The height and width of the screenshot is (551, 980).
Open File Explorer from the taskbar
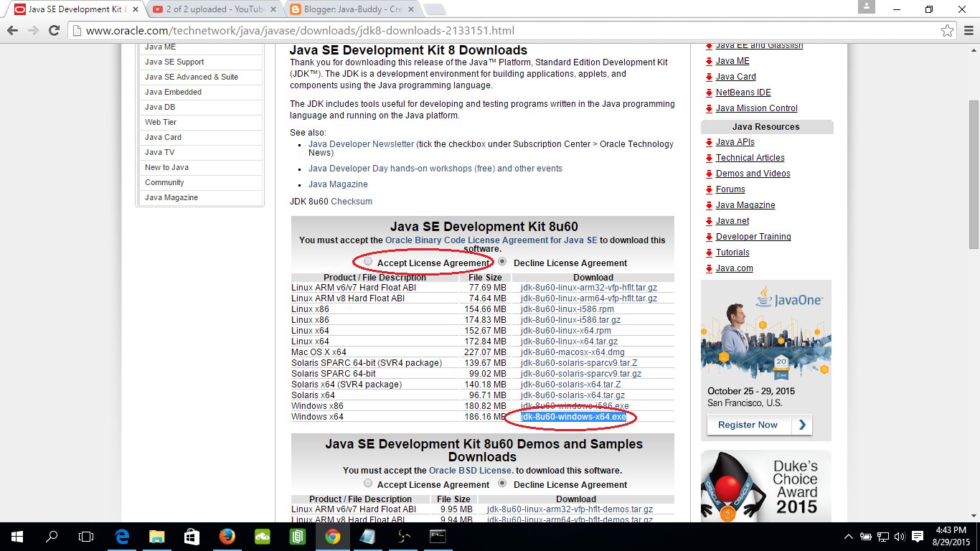156,536
